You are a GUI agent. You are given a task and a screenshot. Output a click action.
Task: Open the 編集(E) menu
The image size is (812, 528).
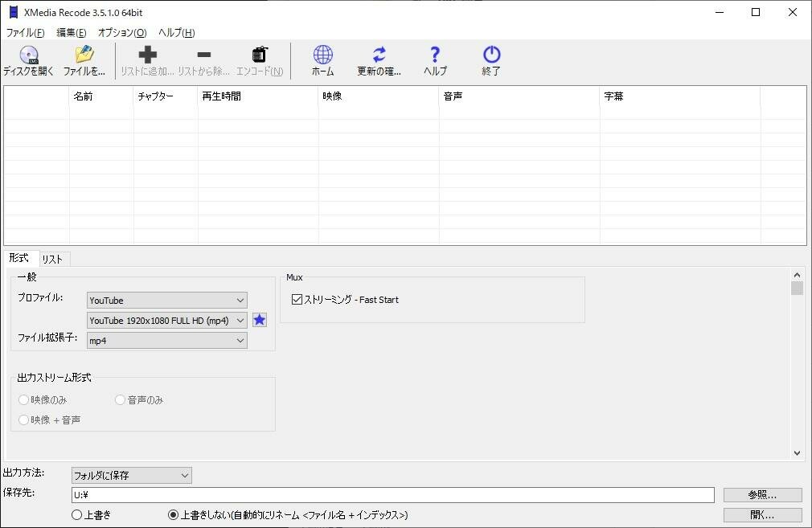tap(72, 33)
